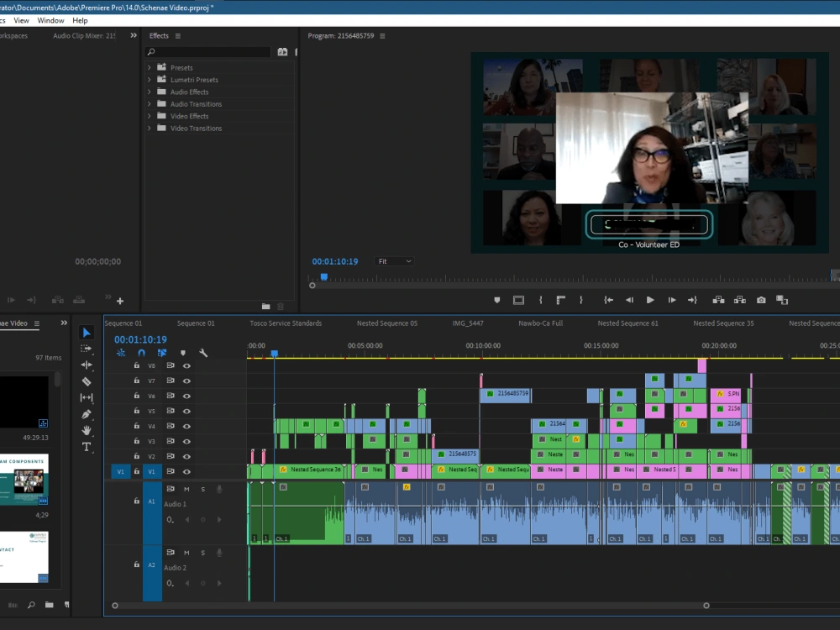Hide video track V1 output
Viewport: 840px width, 630px height.
coord(186,471)
